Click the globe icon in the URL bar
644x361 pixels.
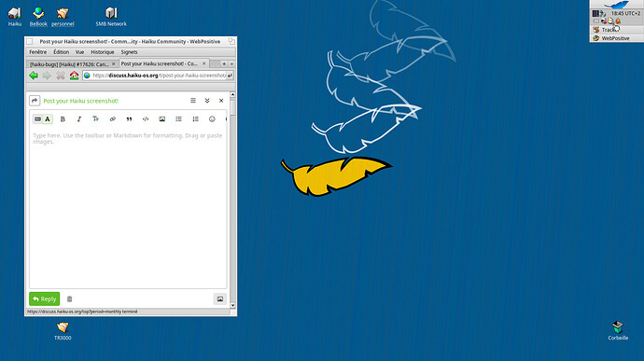click(87, 76)
